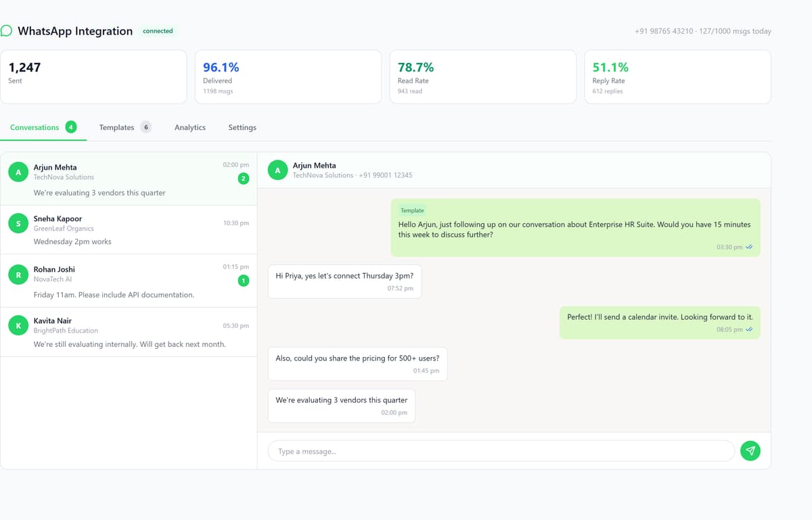Click the green A avatar in the conversation list
Viewport: 812px width, 520px height.
[18, 172]
